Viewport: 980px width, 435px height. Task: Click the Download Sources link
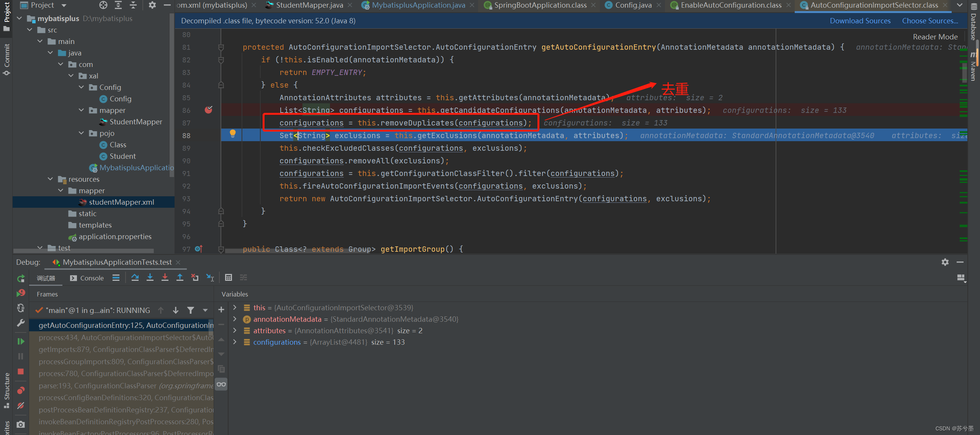[x=860, y=21]
